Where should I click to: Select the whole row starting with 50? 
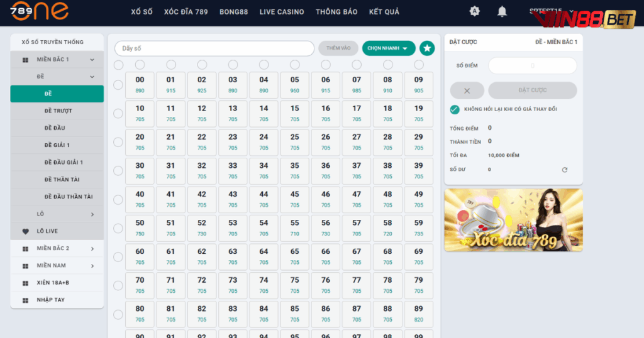(x=118, y=229)
